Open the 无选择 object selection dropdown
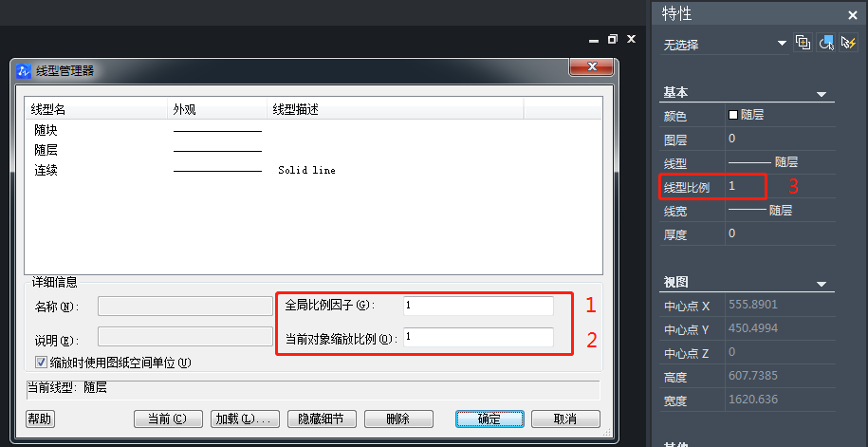Image resolution: width=868 pixels, height=447 pixels. 782,44
